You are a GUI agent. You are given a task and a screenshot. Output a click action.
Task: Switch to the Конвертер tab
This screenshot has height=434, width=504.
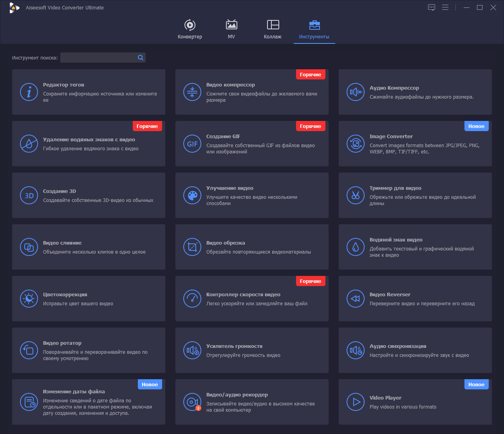pyautogui.click(x=190, y=29)
